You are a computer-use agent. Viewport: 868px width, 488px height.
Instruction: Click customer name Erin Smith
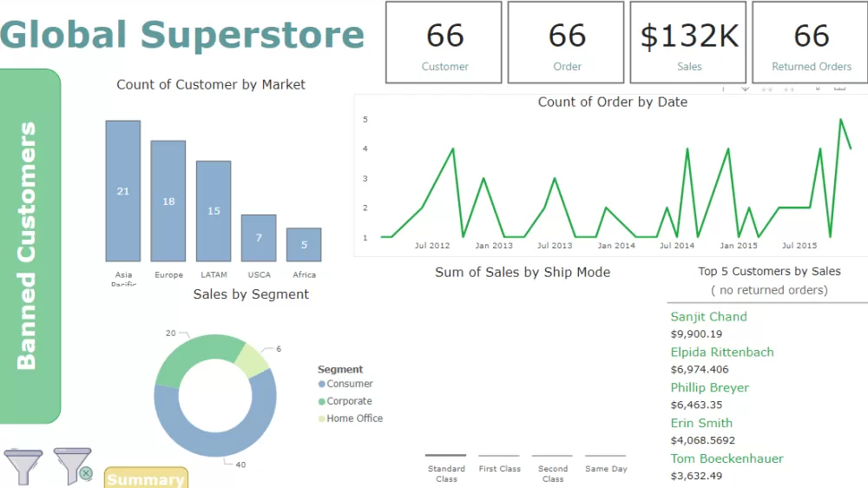coord(701,423)
